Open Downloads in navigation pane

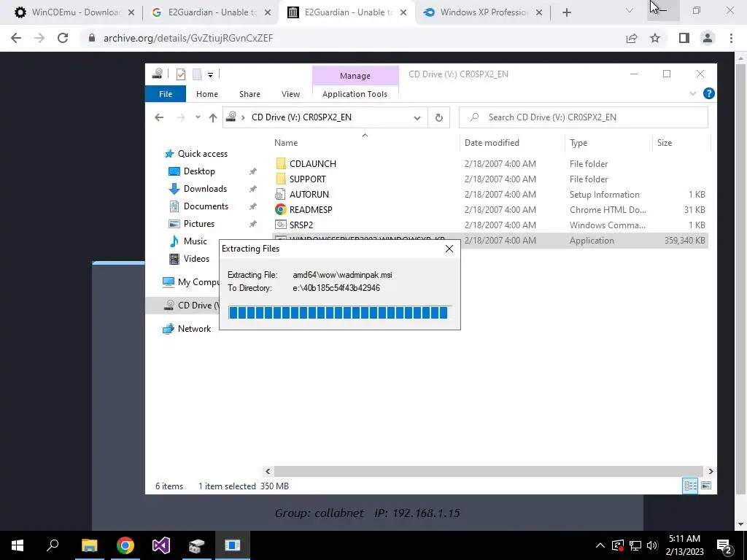pyautogui.click(x=205, y=189)
